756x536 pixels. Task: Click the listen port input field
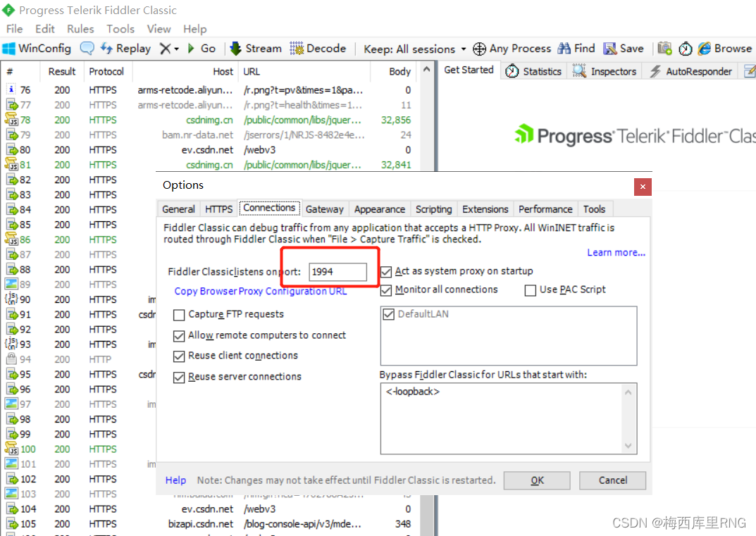tap(337, 272)
